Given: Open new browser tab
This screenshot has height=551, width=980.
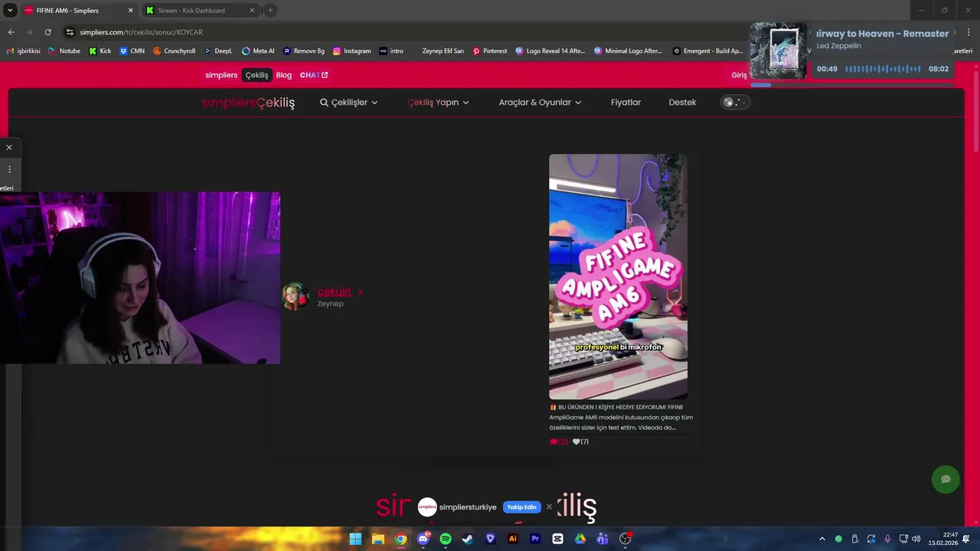Looking at the screenshot, I should click(x=270, y=10).
